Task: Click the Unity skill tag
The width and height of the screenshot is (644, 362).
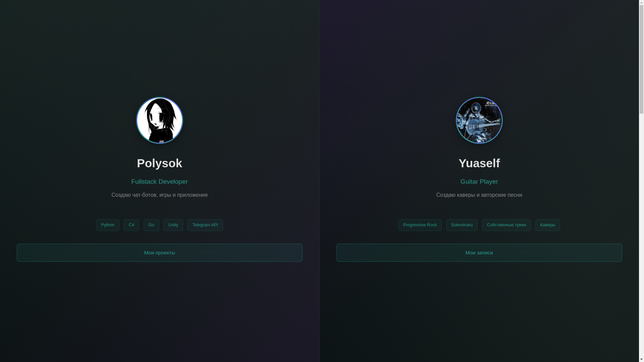Action: click(173, 225)
